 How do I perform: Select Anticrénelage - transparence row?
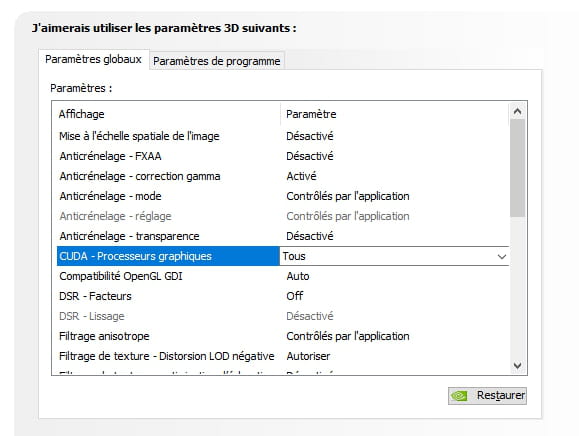282,236
